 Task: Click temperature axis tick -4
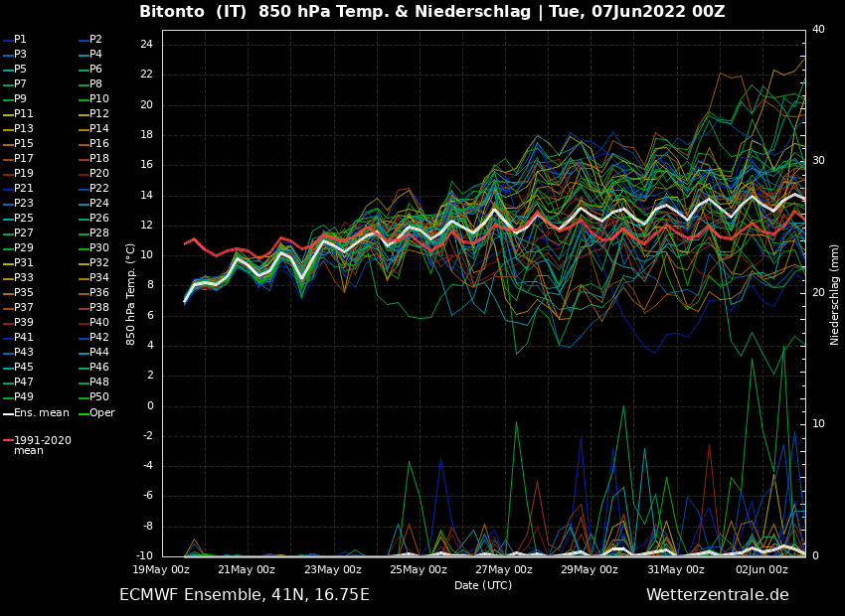click(148, 466)
